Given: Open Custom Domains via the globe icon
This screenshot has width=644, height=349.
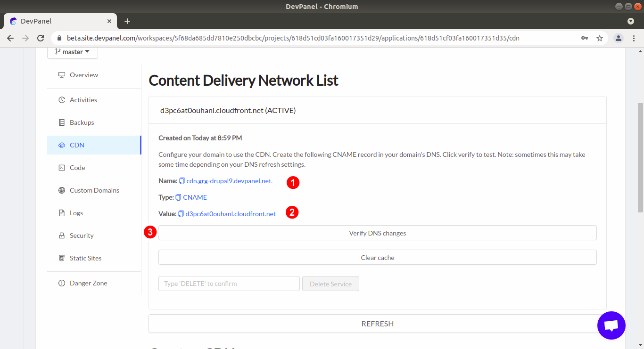Looking at the screenshot, I should [x=61, y=190].
